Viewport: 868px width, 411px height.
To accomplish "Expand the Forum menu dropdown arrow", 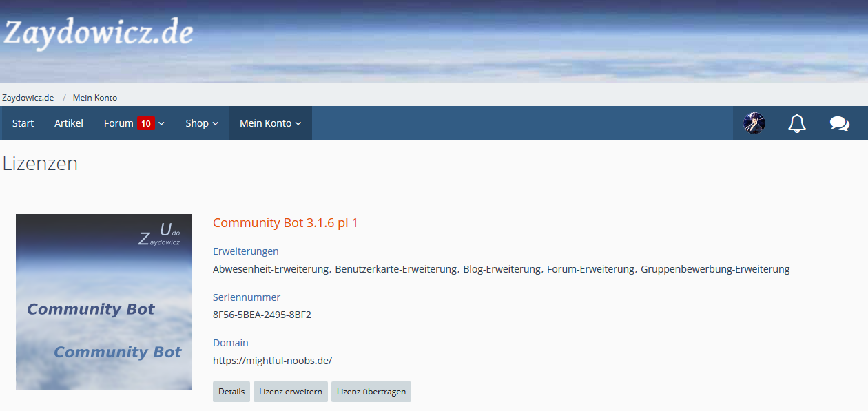I will (x=162, y=124).
